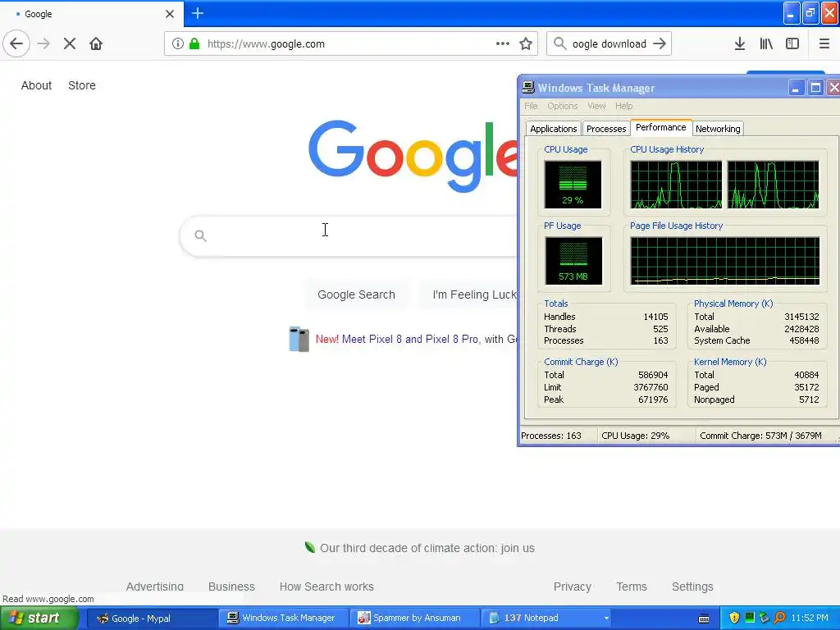Screen dimensions: 840x630
Task: Select the Performance tab
Action: [x=661, y=127]
